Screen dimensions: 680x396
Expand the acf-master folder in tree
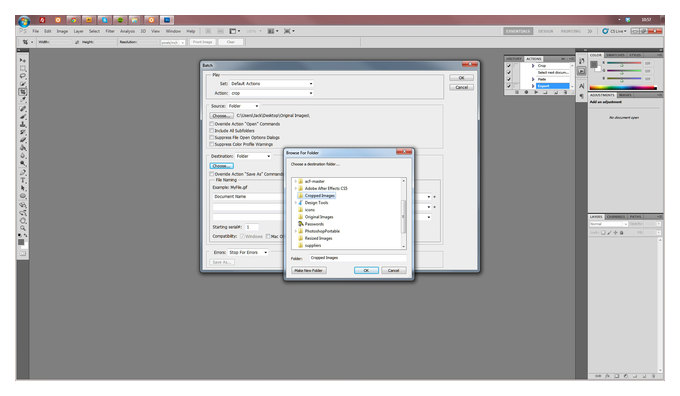[295, 181]
